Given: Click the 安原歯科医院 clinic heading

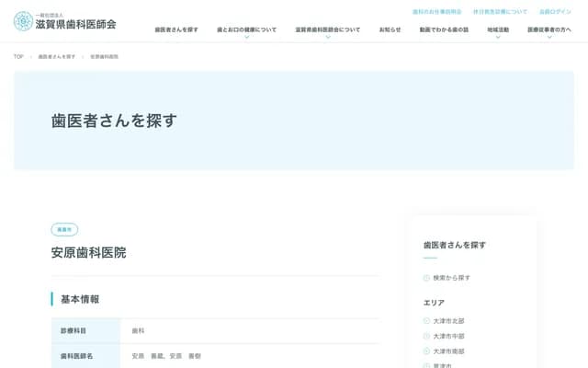Looking at the screenshot, I should pyautogui.click(x=89, y=252).
